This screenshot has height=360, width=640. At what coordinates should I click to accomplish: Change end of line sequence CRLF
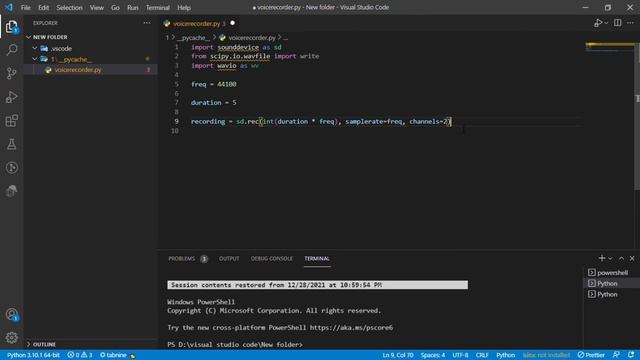(482, 355)
